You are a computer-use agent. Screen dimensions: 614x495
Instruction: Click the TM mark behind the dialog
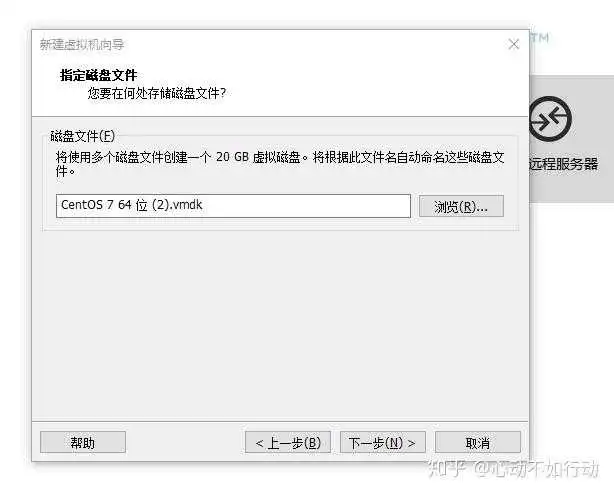pos(540,38)
